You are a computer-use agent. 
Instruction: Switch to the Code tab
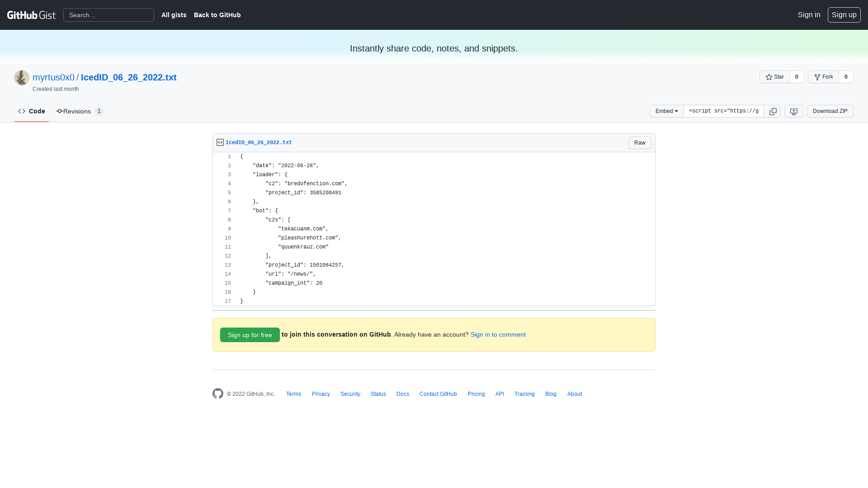click(32, 111)
